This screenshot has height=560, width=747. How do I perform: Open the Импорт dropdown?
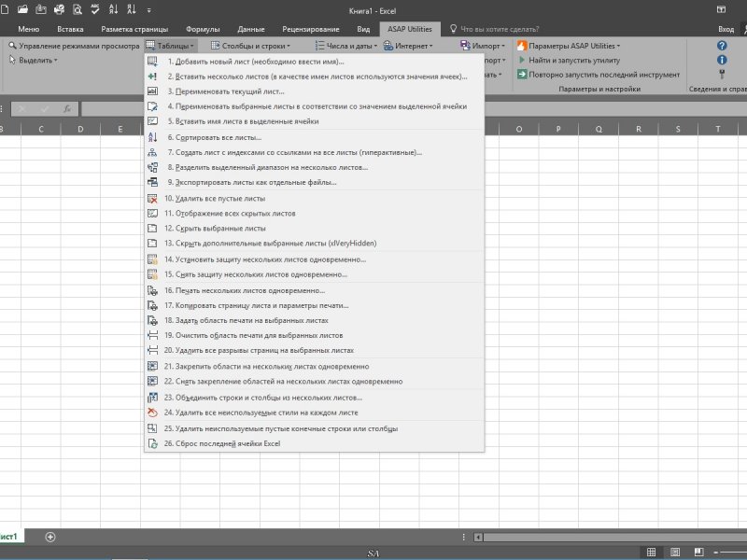[483, 46]
